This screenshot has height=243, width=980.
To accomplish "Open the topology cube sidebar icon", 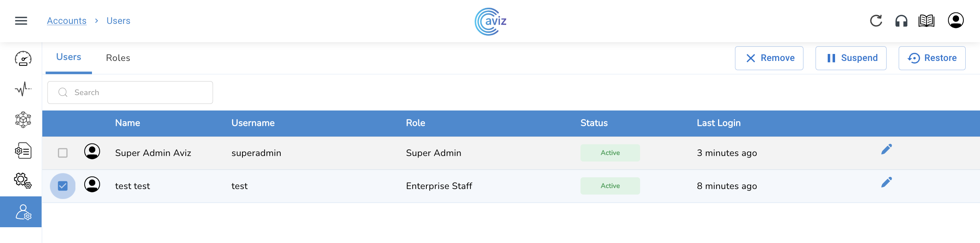I will click(x=23, y=120).
